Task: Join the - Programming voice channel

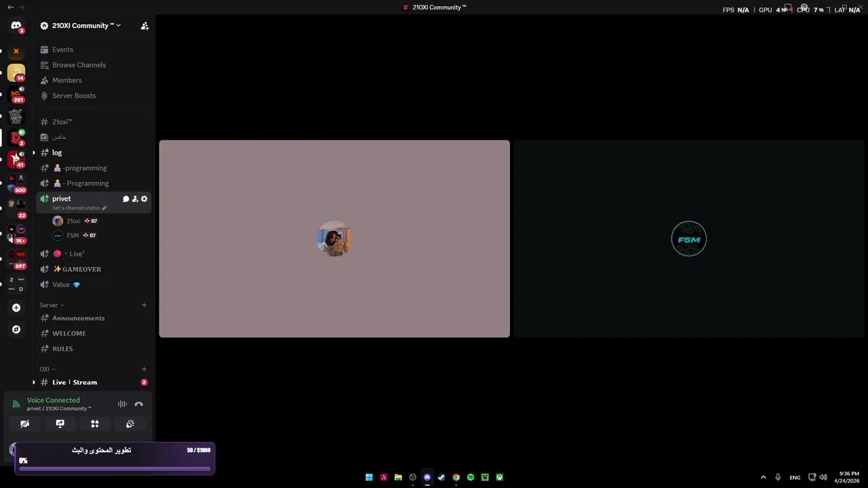Action: point(94,183)
